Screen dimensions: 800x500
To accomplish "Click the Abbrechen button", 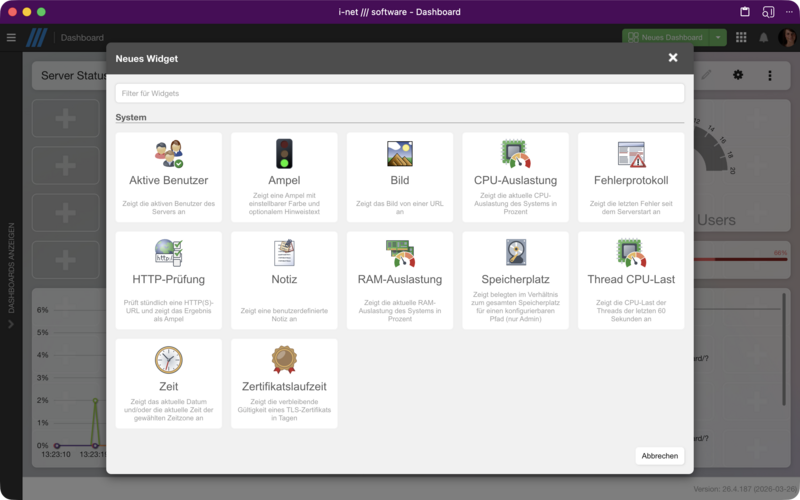I will pos(660,456).
